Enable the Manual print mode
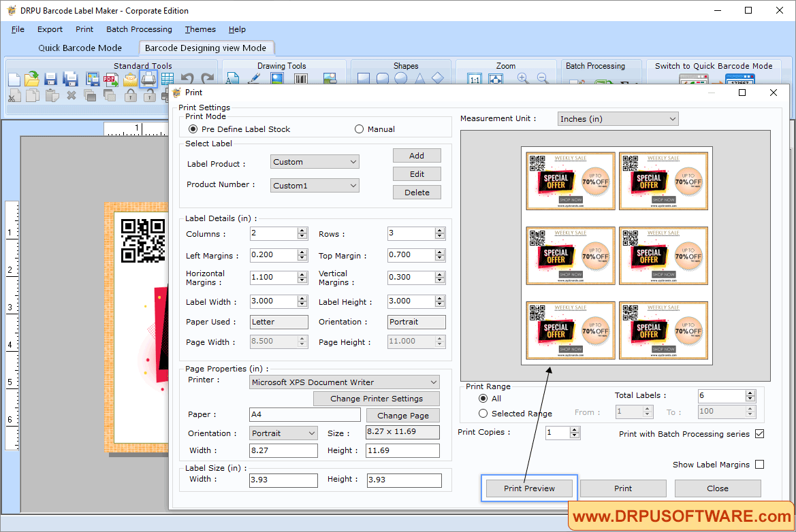 pyautogui.click(x=359, y=129)
